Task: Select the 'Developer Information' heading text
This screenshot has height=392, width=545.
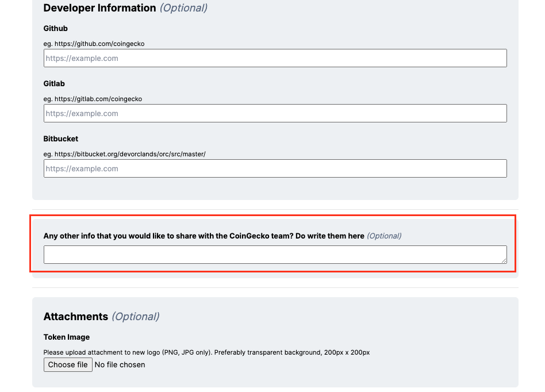Action: 100,8
